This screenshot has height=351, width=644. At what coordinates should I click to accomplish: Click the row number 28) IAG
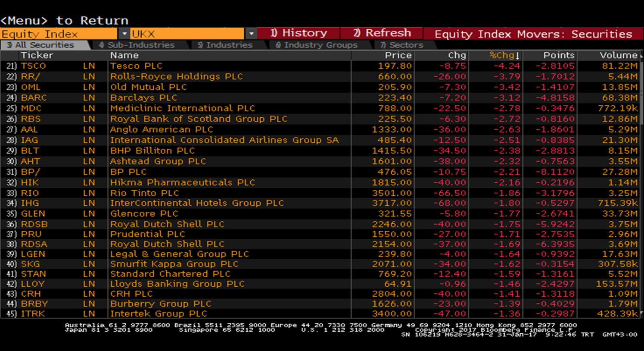pos(12,140)
